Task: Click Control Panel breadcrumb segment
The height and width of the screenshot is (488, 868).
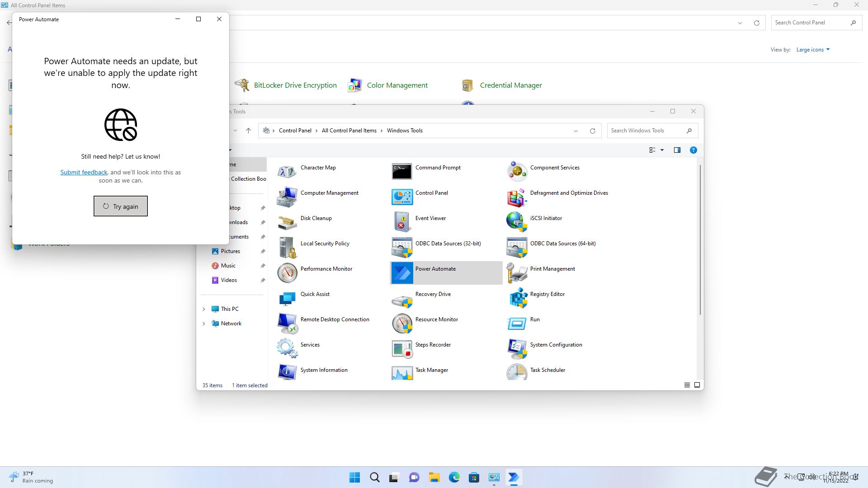Action: [295, 131]
